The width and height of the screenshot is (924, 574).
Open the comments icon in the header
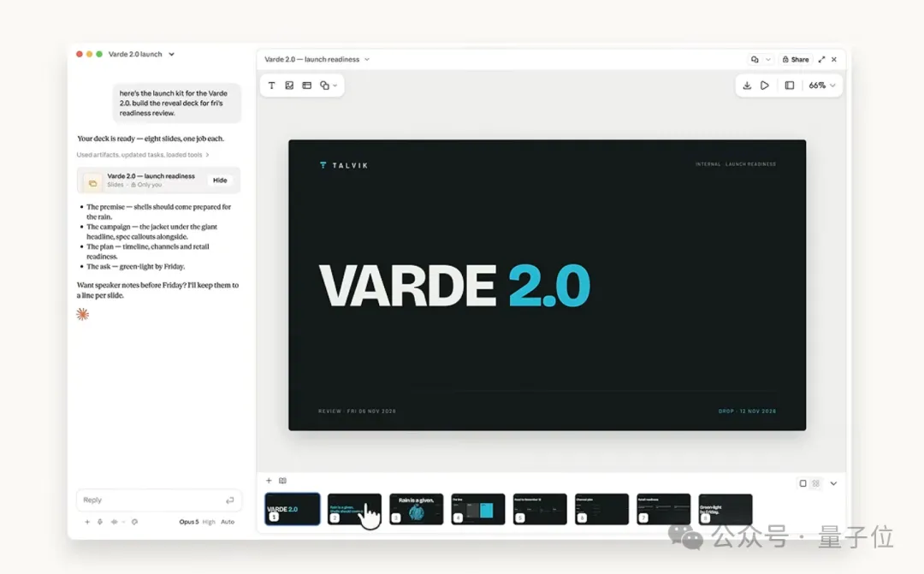coord(755,60)
